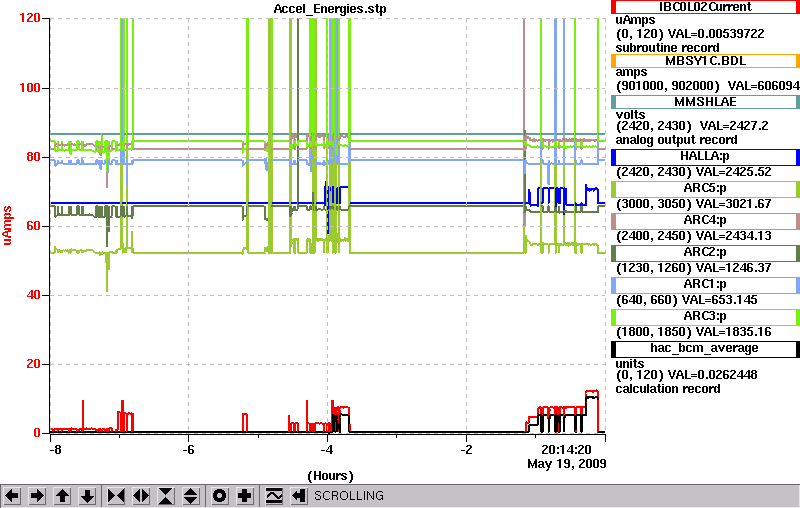This screenshot has width=800, height=508.
Task: Select the HALLA:p blue legend entry
Action: [x=705, y=157]
